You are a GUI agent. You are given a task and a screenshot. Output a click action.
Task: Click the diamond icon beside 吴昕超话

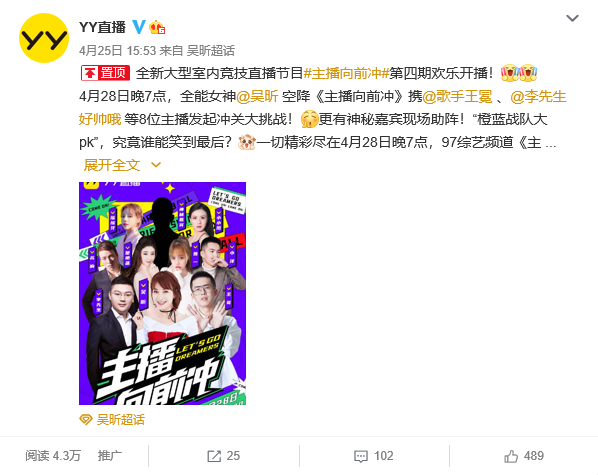[x=86, y=420]
